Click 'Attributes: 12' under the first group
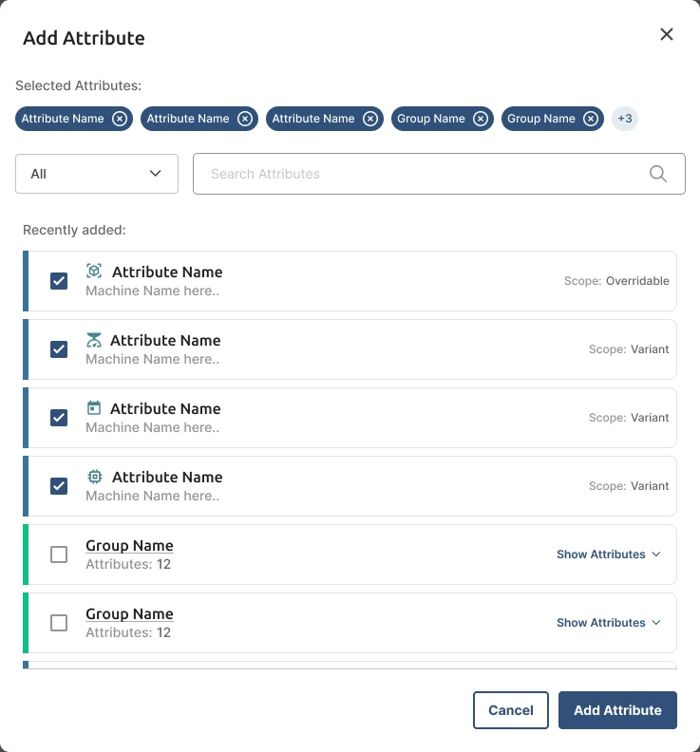 click(128, 564)
